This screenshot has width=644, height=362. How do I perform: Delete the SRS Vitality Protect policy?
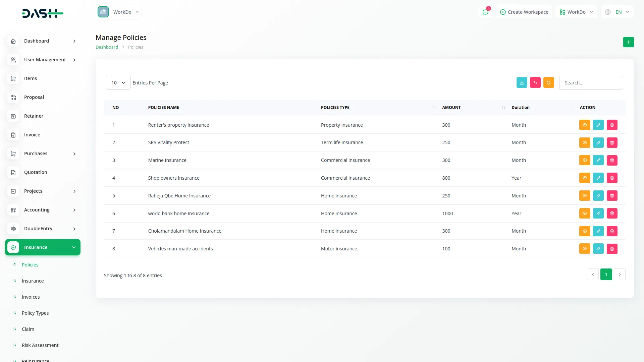point(612,142)
